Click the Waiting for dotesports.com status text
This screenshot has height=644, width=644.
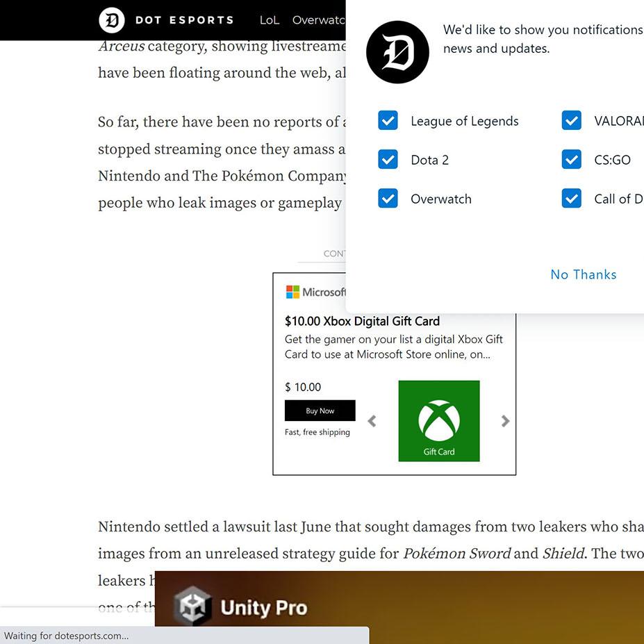(66, 636)
